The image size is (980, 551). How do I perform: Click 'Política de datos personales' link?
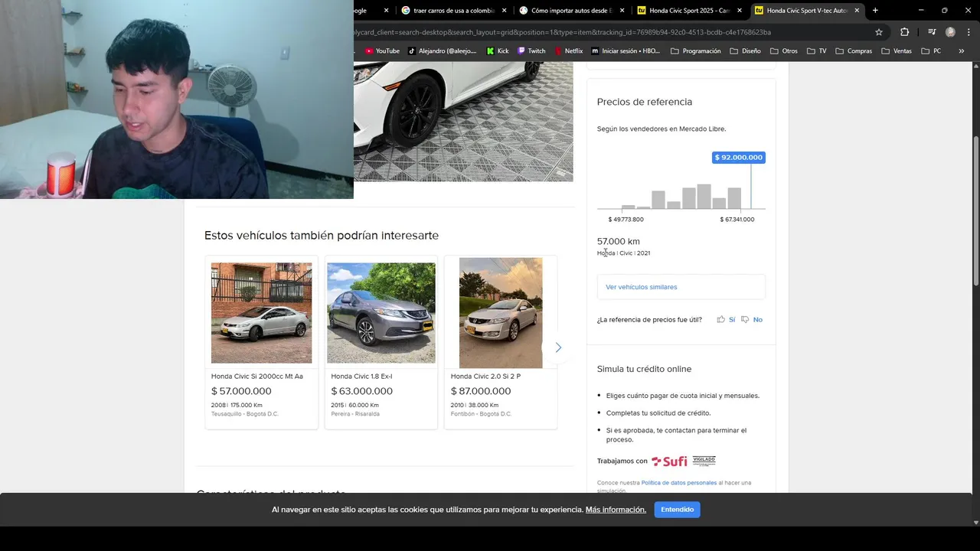[x=679, y=483]
